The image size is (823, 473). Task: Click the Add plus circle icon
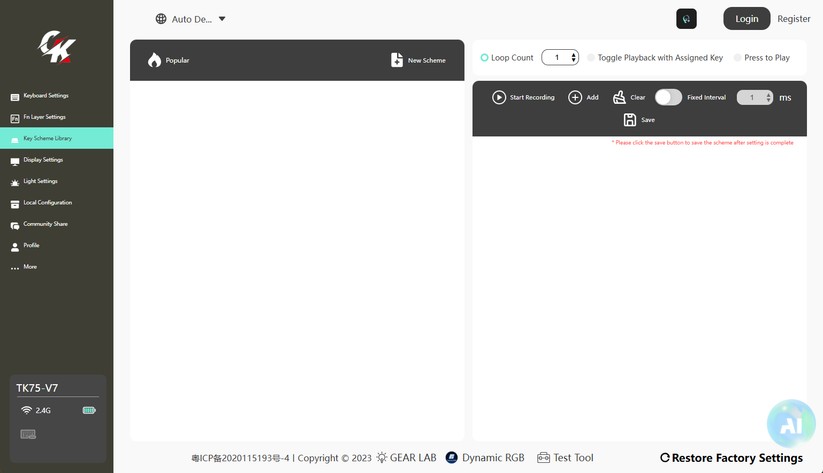[575, 98]
